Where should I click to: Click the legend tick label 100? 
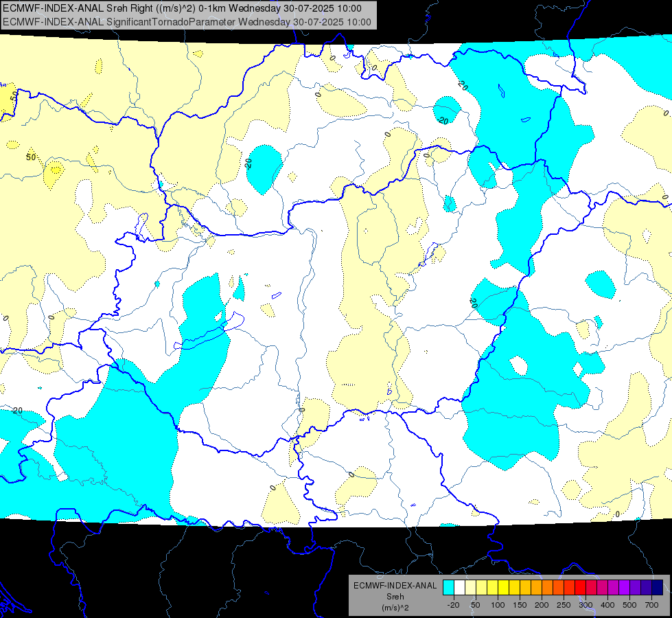pos(498,605)
